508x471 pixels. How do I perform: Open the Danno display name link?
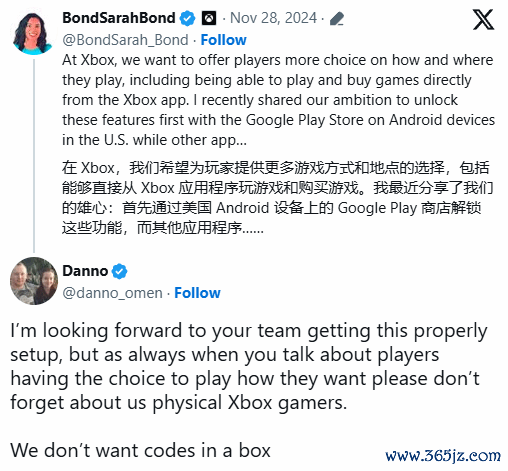tap(85, 271)
